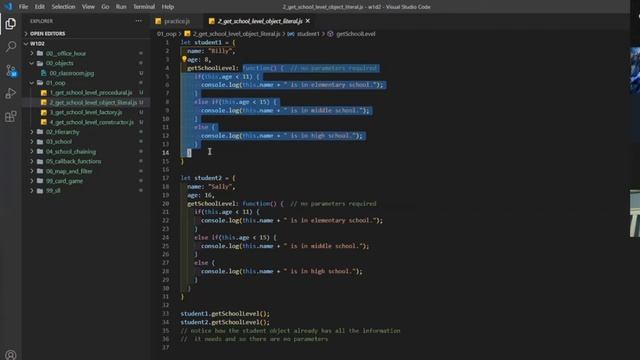Open the 00_classroom.jpg file
The image size is (640, 360).
point(86,73)
